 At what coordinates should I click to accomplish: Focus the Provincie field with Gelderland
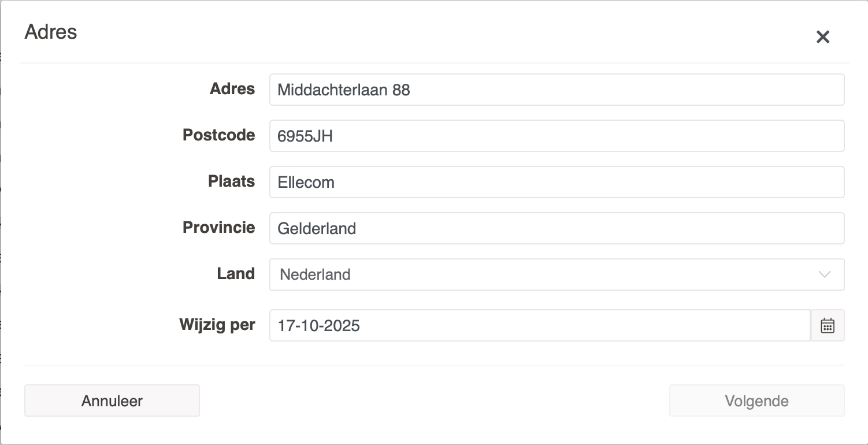(557, 228)
